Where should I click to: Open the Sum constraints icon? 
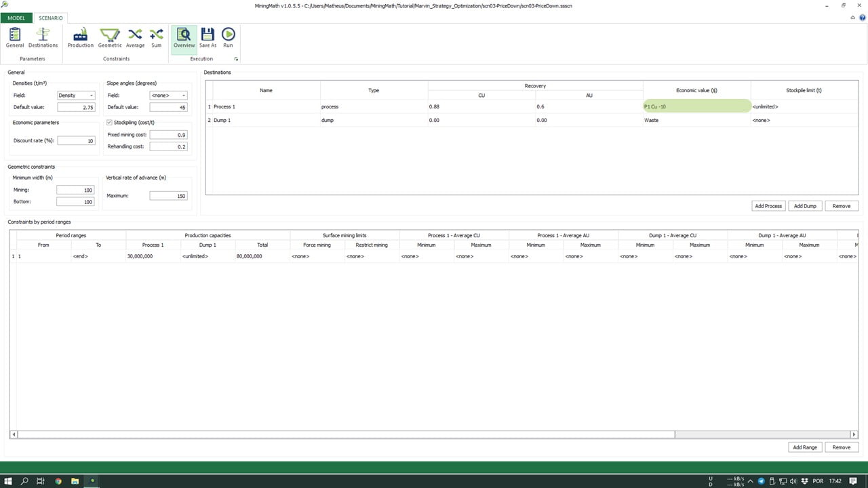[157, 37]
